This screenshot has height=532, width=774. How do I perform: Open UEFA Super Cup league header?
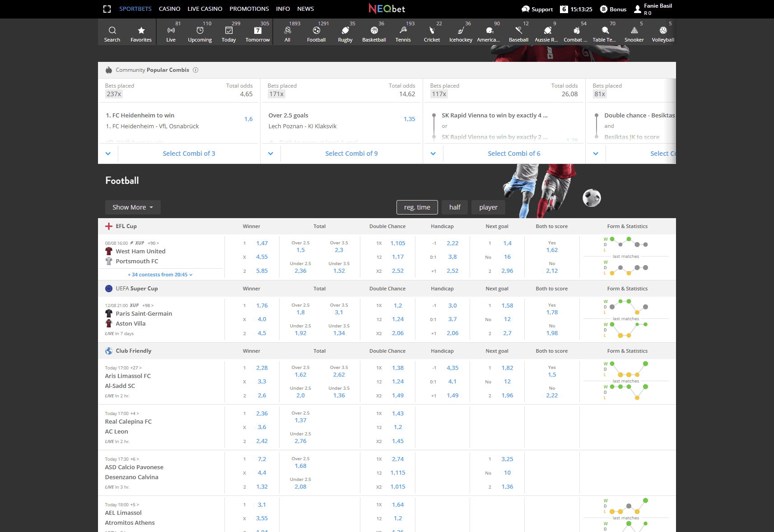(137, 289)
